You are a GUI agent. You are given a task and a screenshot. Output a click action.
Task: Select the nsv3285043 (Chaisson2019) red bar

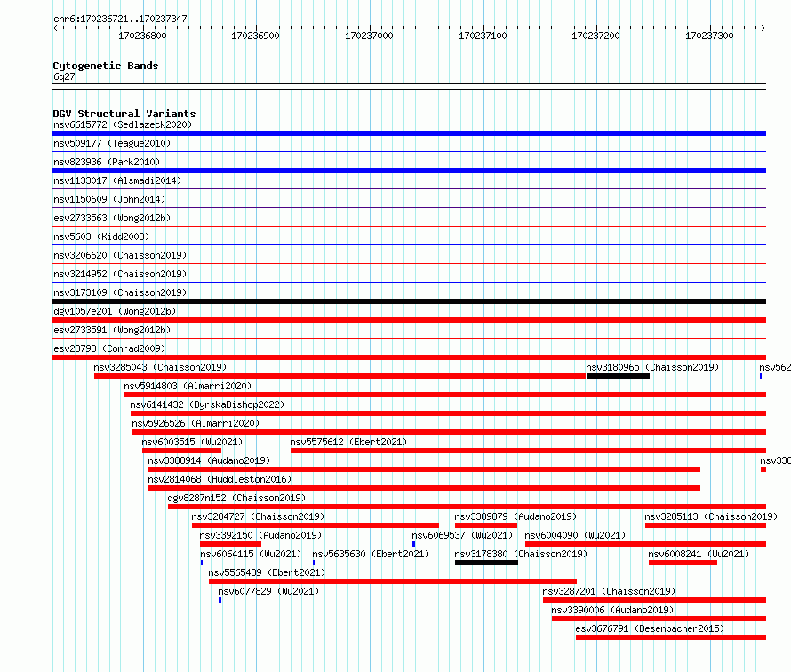point(340,376)
